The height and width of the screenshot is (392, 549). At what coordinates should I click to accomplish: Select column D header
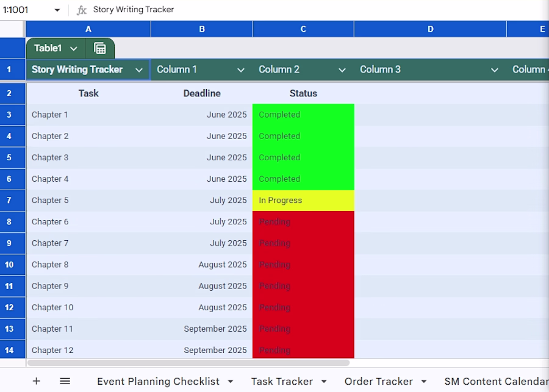[430, 29]
